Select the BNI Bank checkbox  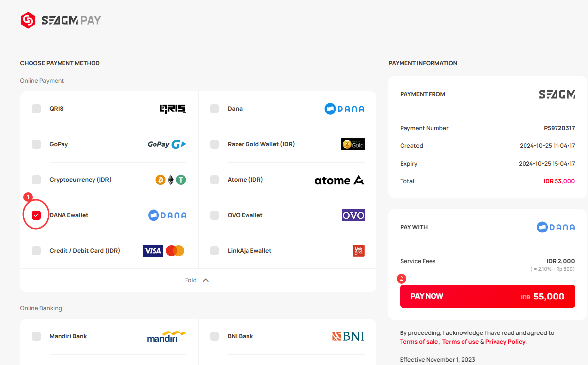(x=215, y=336)
